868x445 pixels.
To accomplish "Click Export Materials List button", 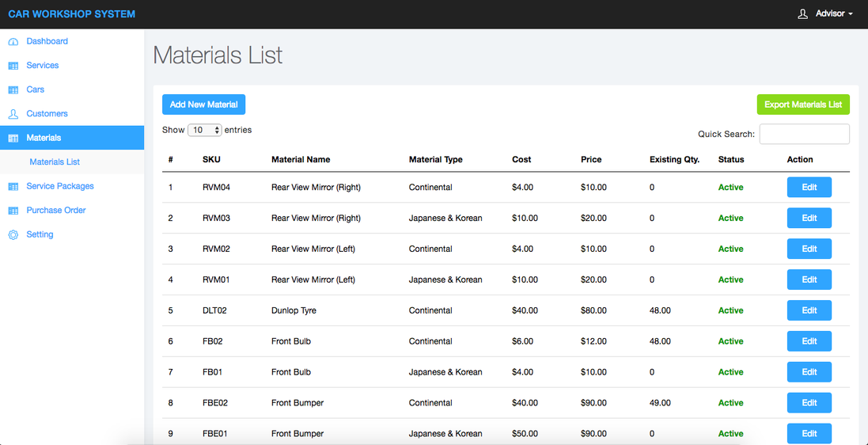I will pos(802,105).
